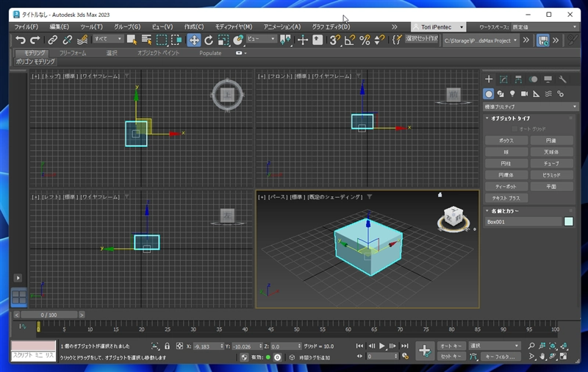Open the reference coordinate system dropdown ビュー
Image resolution: width=588 pixels, height=372 pixels.
(x=262, y=39)
